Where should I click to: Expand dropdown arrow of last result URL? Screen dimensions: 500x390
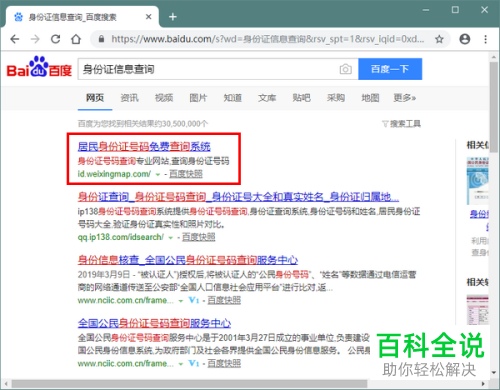point(181,364)
